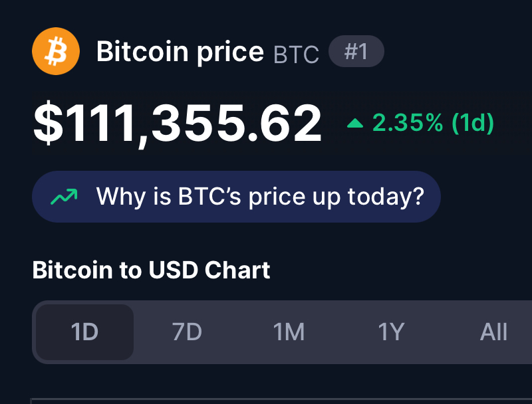The image size is (532, 404).
Task: Select the #1 rank badge
Action: pyautogui.click(x=356, y=51)
